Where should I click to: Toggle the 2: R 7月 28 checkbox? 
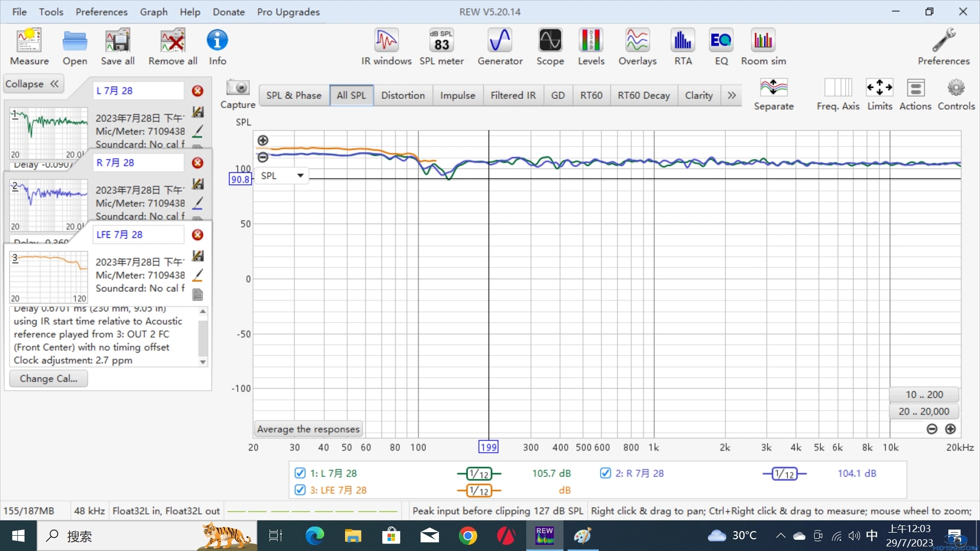pos(605,473)
